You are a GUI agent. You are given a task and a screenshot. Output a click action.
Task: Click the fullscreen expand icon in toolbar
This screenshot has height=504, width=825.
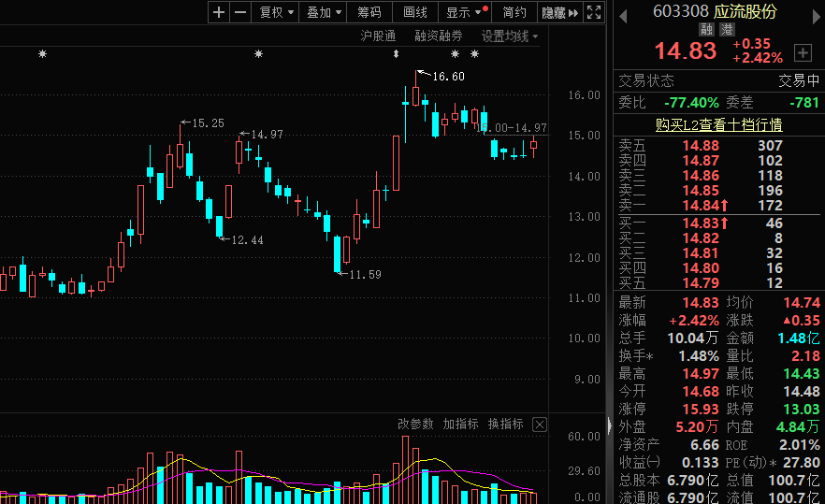[x=594, y=12]
